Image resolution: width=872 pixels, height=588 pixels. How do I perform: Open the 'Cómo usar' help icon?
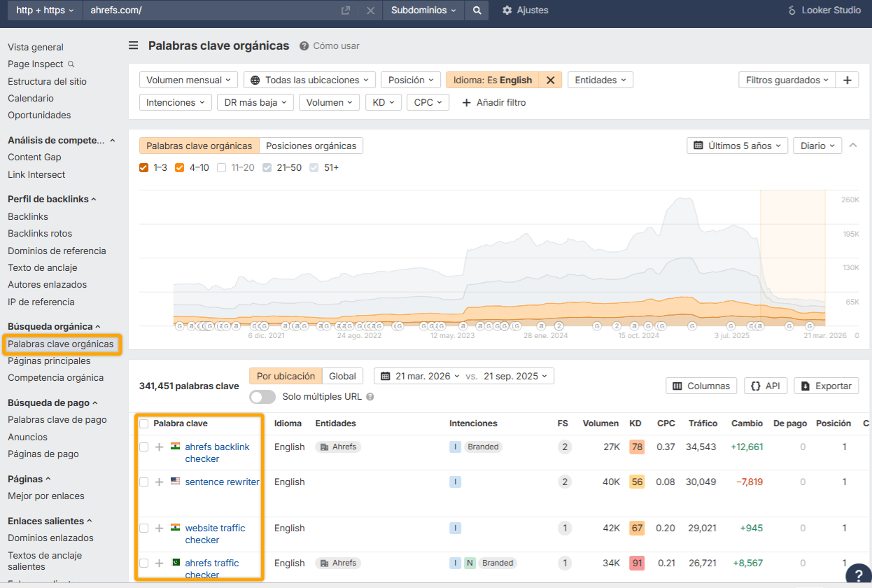pyautogui.click(x=303, y=45)
